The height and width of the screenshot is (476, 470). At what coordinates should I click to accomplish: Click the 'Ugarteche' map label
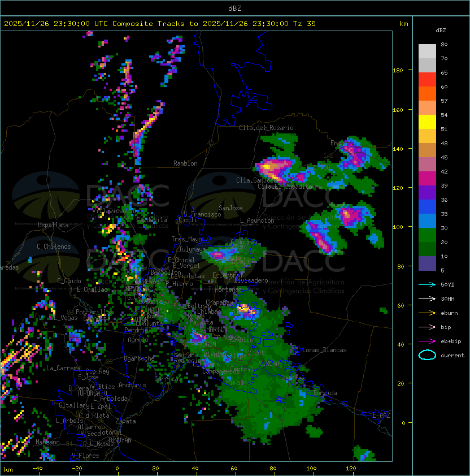pyautogui.click(x=140, y=358)
